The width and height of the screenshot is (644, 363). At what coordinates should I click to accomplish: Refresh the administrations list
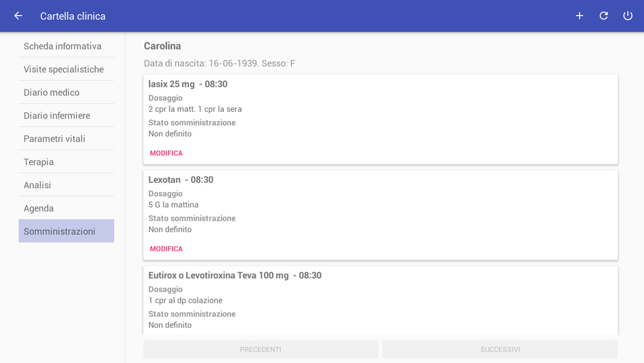(x=604, y=16)
